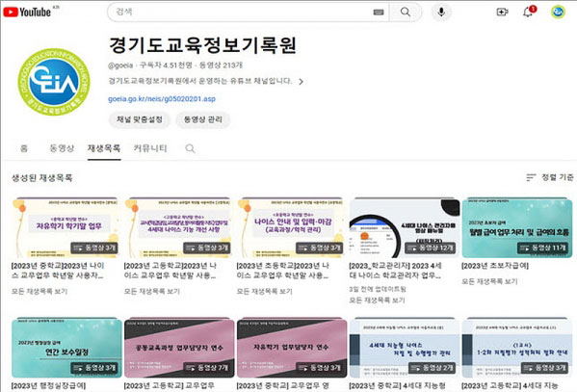577x392 pixels.
Task: Open the 정렬 기준 sort menu
Action: tap(549, 177)
